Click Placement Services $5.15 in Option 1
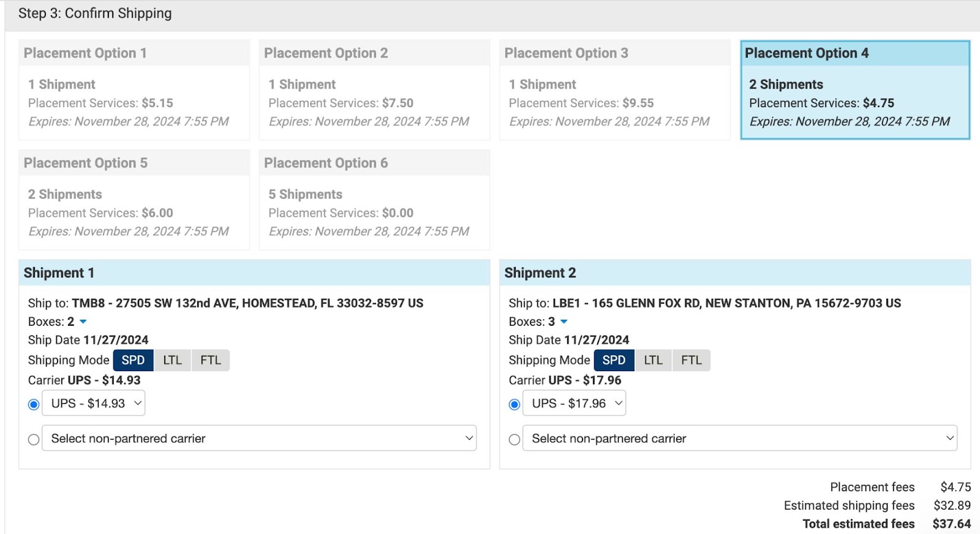980x534 pixels. (x=100, y=103)
